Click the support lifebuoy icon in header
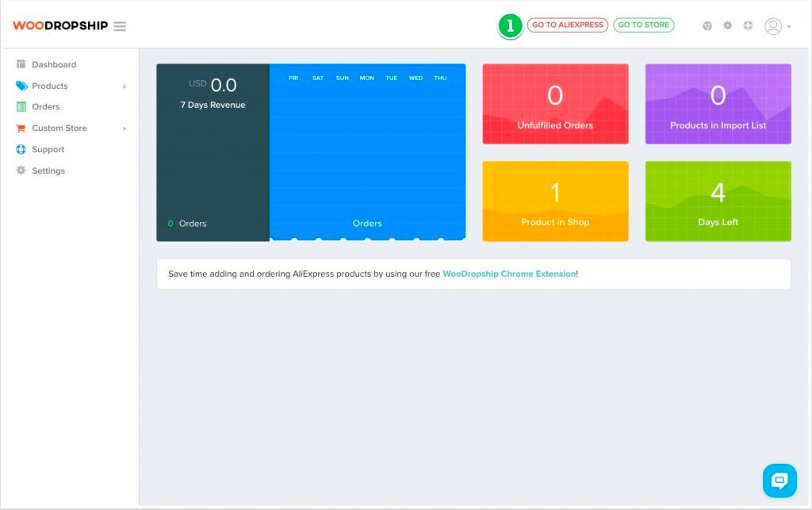The image size is (812, 510). pos(748,26)
